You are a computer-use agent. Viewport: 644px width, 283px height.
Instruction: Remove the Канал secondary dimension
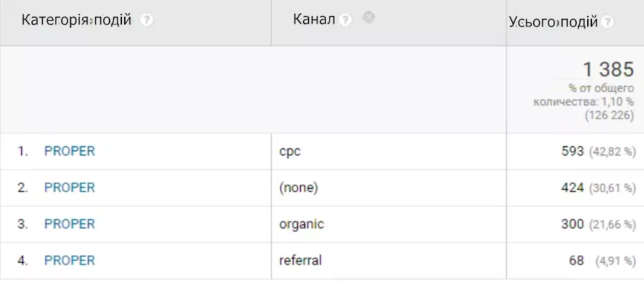tap(369, 17)
